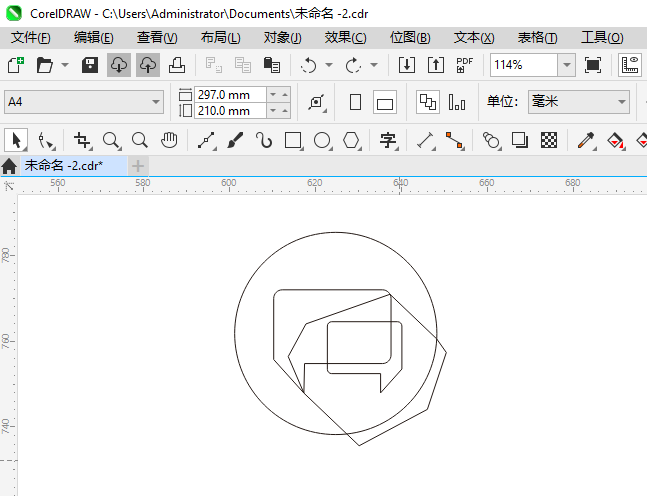Viewport: 647px width, 496px height.
Task: Open the 布局(L) menu
Action: coord(220,38)
